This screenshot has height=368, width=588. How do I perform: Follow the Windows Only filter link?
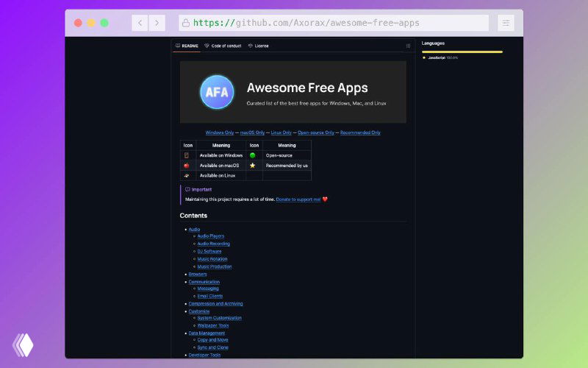pos(220,132)
